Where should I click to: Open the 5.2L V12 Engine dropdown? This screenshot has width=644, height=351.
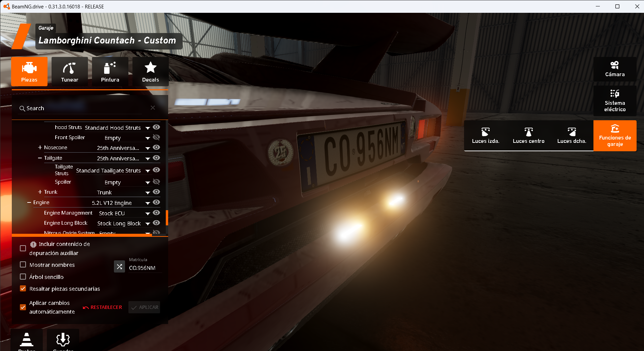pyautogui.click(x=121, y=203)
